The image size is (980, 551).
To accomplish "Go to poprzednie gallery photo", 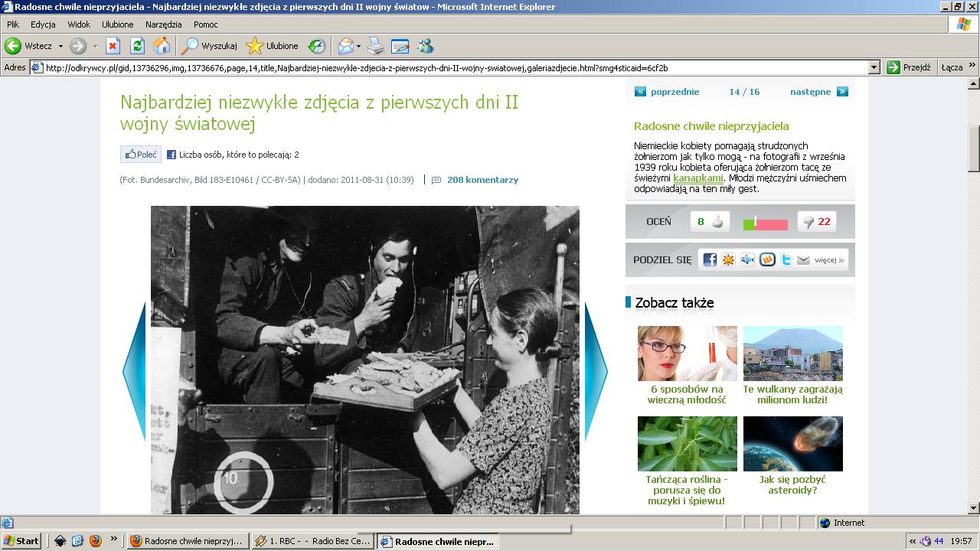I will [667, 92].
